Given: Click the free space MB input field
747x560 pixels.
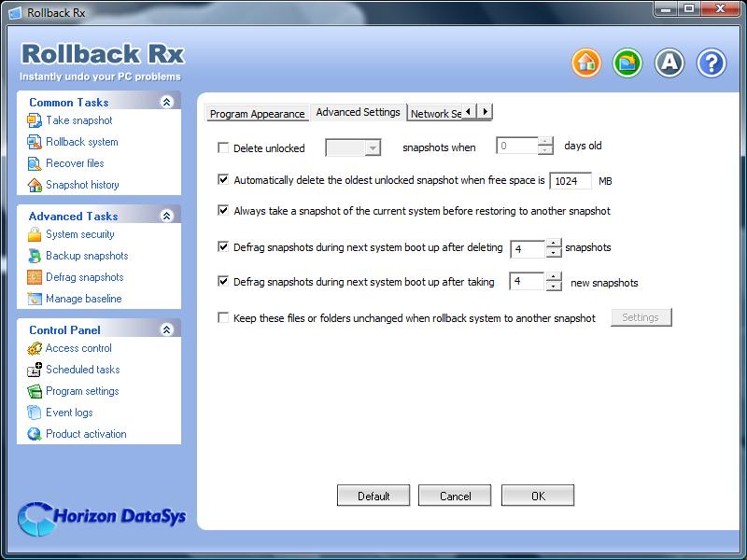Looking at the screenshot, I should pyautogui.click(x=571, y=181).
